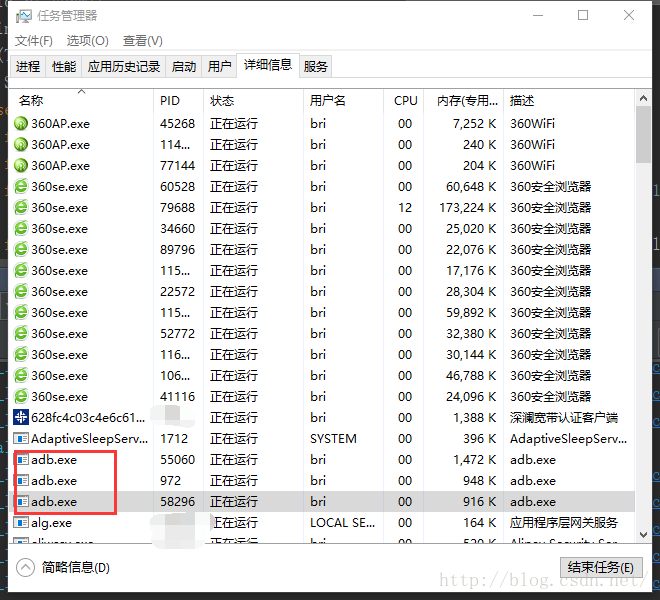
Task: Click the 360se.exe icon with memory 59,892 K
Action: [21, 312]
